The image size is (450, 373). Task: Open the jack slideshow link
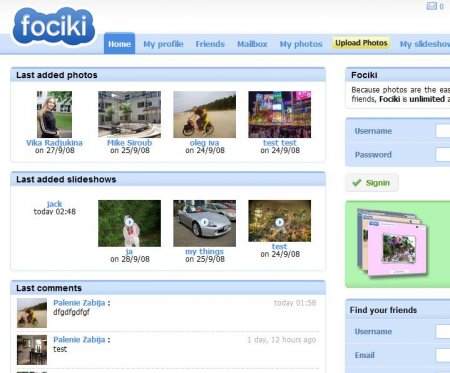(54, 204)
